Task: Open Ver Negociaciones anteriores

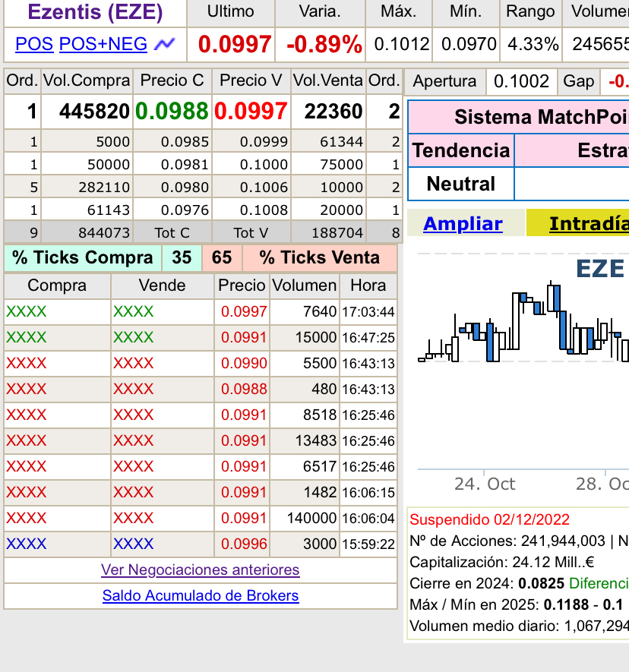Action: 200,570
